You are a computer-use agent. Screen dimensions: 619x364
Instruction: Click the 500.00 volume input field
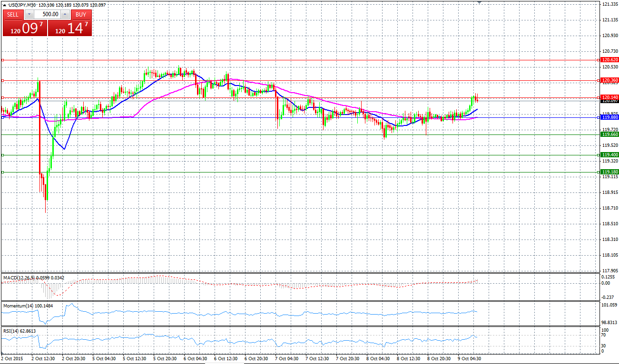[x=47, y=14]
